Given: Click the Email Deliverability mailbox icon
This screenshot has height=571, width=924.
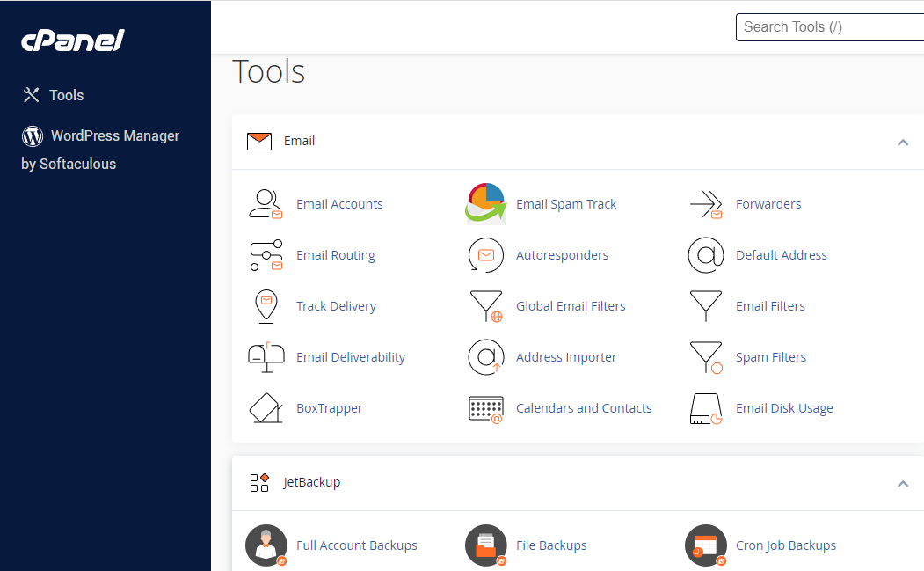Looking at the screenshot, I should click(x=266, y=357).
